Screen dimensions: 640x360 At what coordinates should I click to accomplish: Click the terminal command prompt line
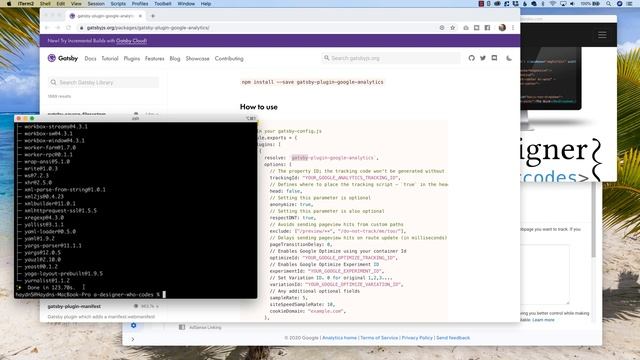tap(90, 294)
